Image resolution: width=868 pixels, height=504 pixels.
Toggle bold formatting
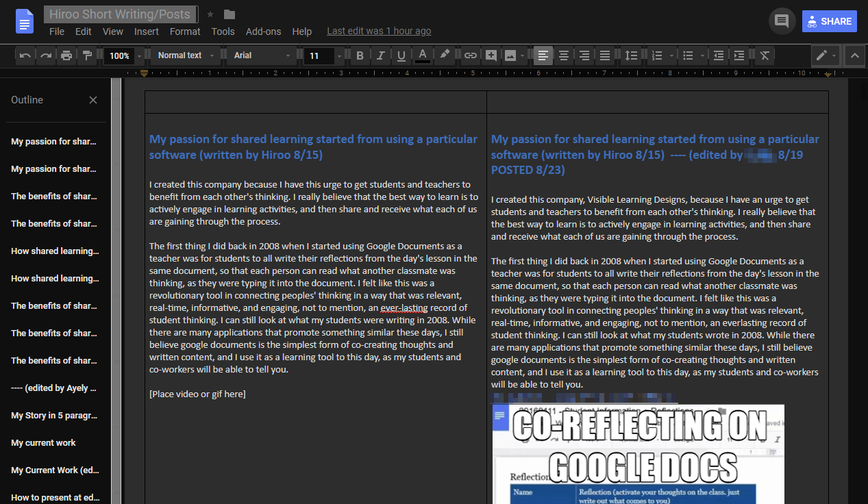[x=360, y=55]
